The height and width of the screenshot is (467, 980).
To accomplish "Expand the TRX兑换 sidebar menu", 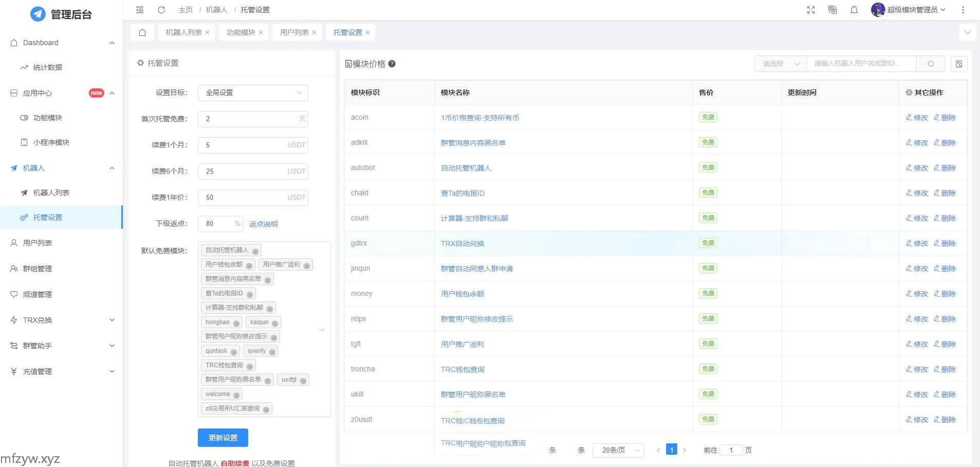I will tap(62, 320).
